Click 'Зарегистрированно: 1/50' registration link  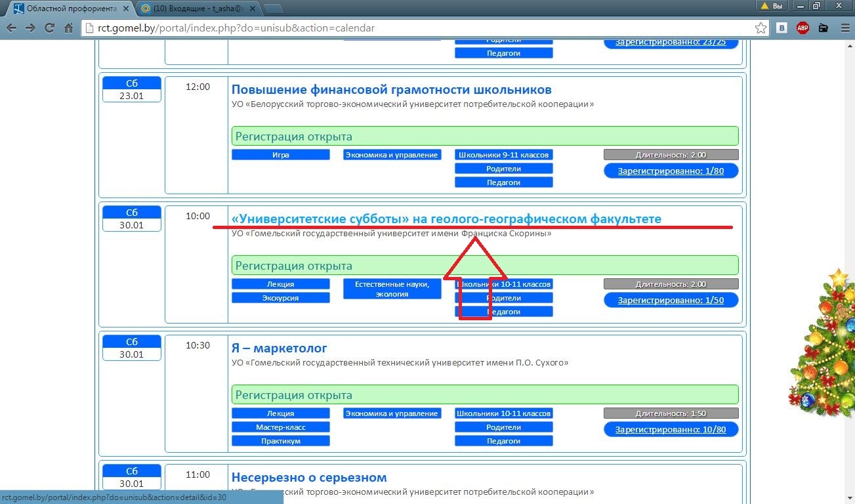[671, 300]
